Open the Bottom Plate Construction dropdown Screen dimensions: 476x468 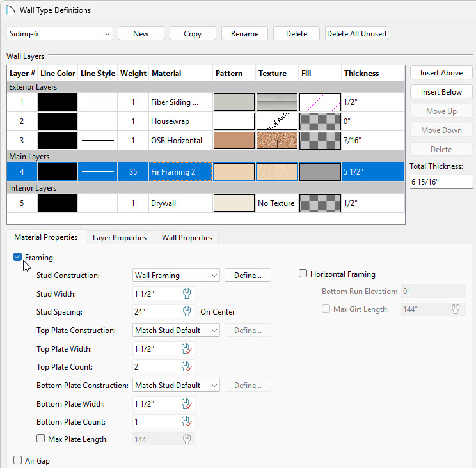click(x=176, y=385)
